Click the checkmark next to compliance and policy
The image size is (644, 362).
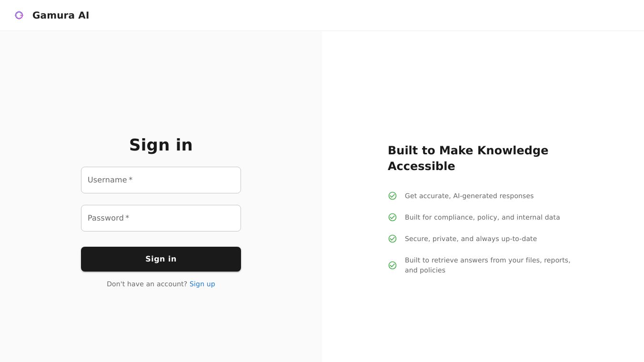click(x=392, y=217)
